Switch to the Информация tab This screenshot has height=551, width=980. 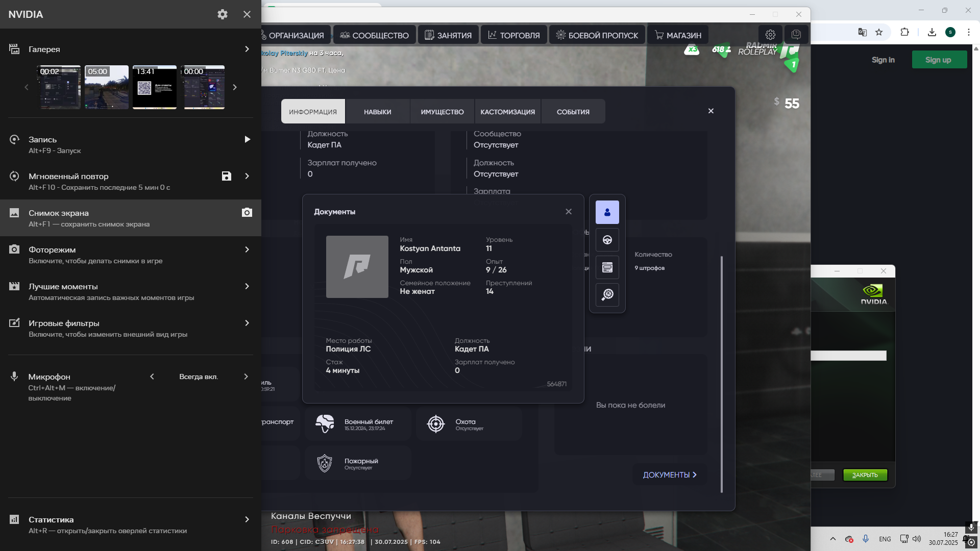tap(313, 111)
